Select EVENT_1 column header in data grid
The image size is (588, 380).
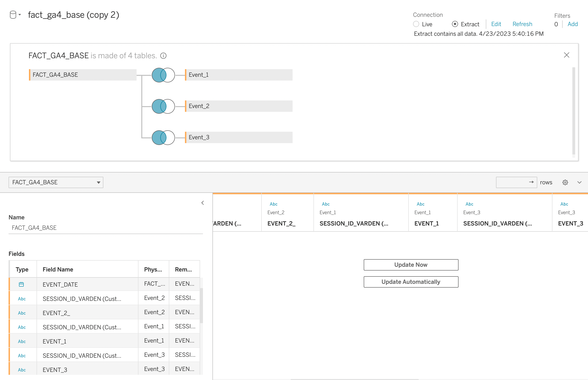[433, 213]
